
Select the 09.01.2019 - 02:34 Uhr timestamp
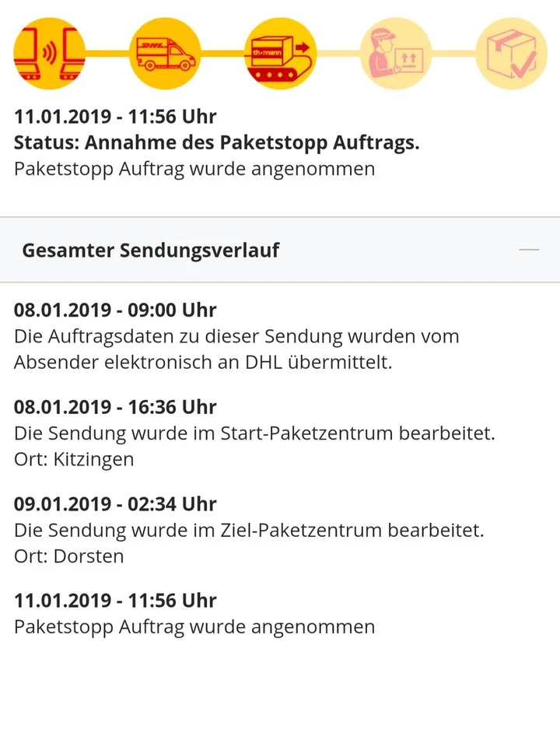[x=115, y=503]
